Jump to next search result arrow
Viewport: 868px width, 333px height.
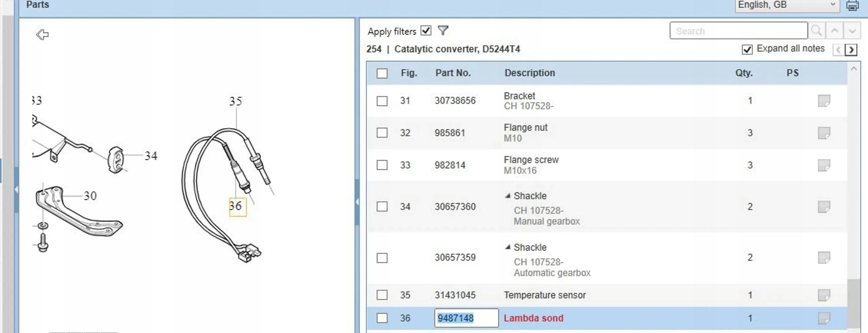[852, 31]
